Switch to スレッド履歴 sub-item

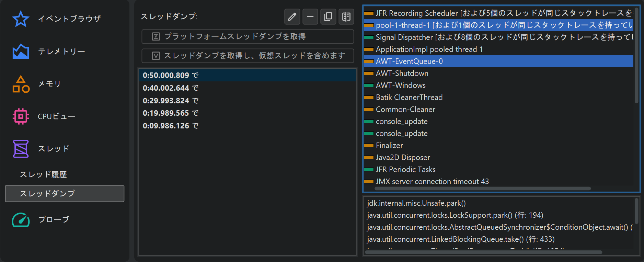click(43, 174)
